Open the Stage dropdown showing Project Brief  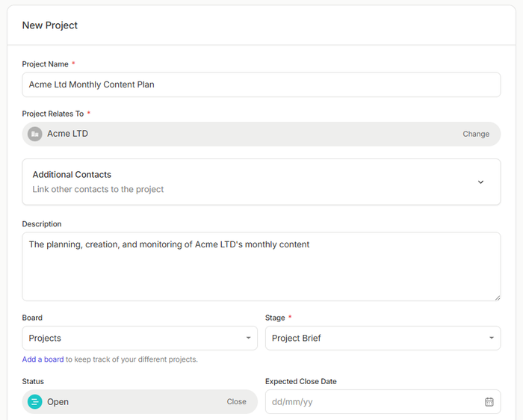(x=383, y=338)
